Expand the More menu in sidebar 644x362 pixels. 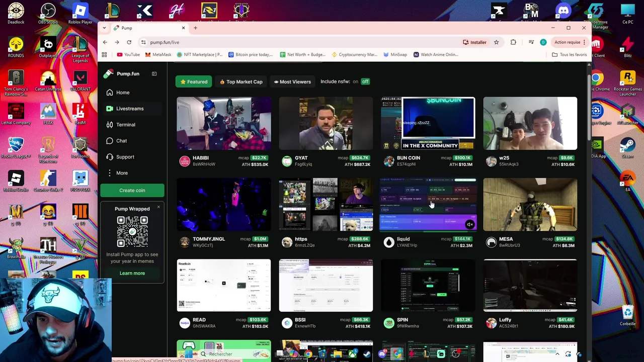point(121,173)
